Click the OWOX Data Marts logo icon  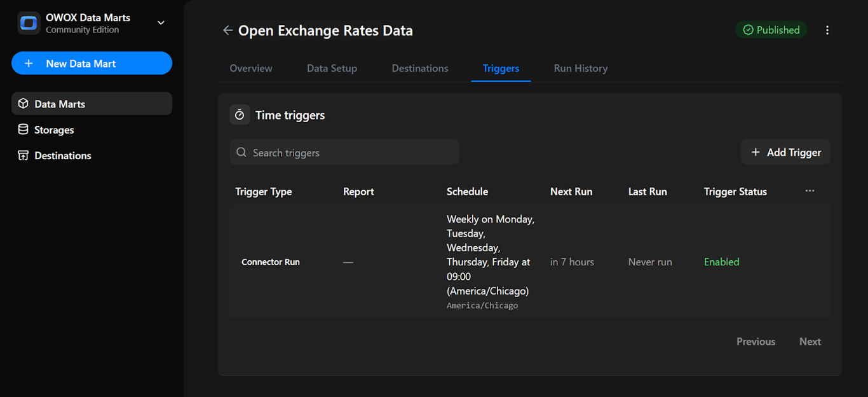29,24
